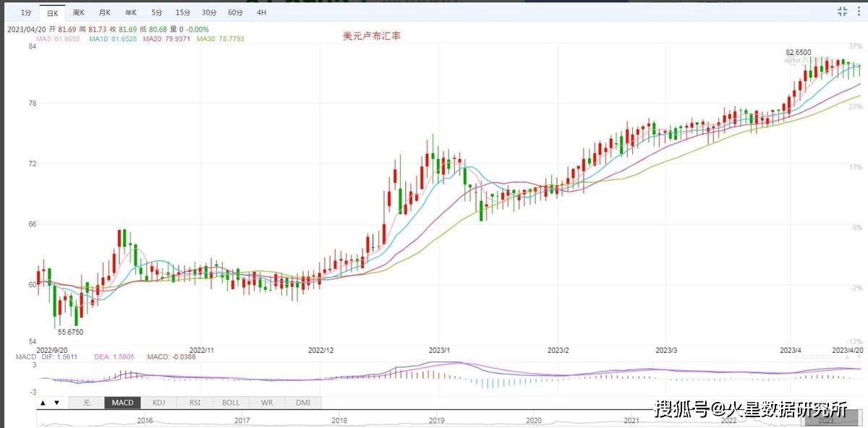Select the 60分 interval tab
The image size is (868, 428).
tap(235, 13)
